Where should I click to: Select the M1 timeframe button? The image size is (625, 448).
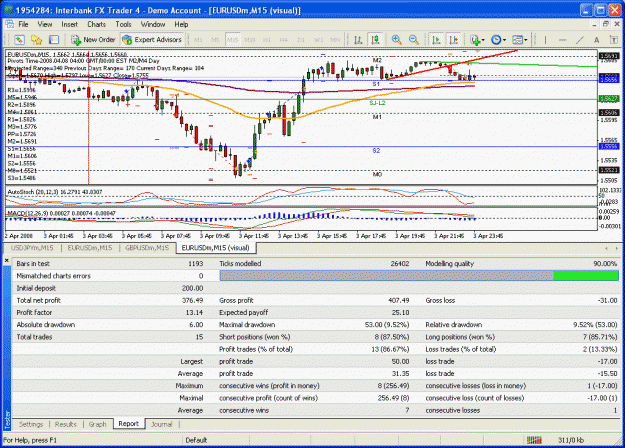(198, 40)
